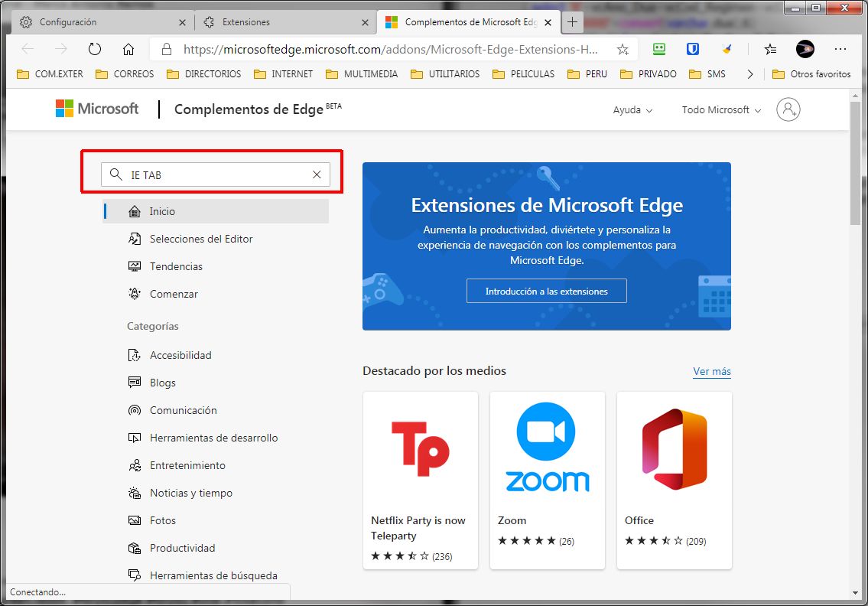Go to the browser home page icon
This screenshot has height=606, width=868.
tap(128, 49)
